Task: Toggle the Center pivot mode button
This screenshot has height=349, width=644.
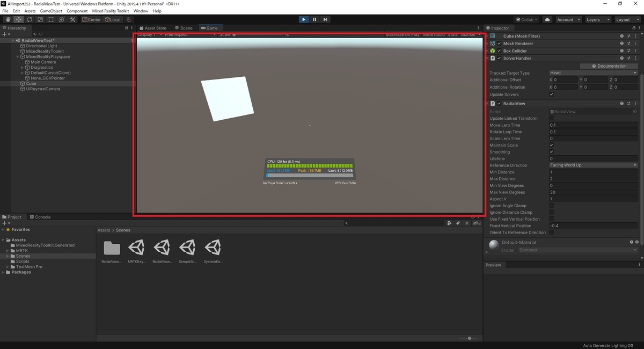Action: click(x=91, y=20)
